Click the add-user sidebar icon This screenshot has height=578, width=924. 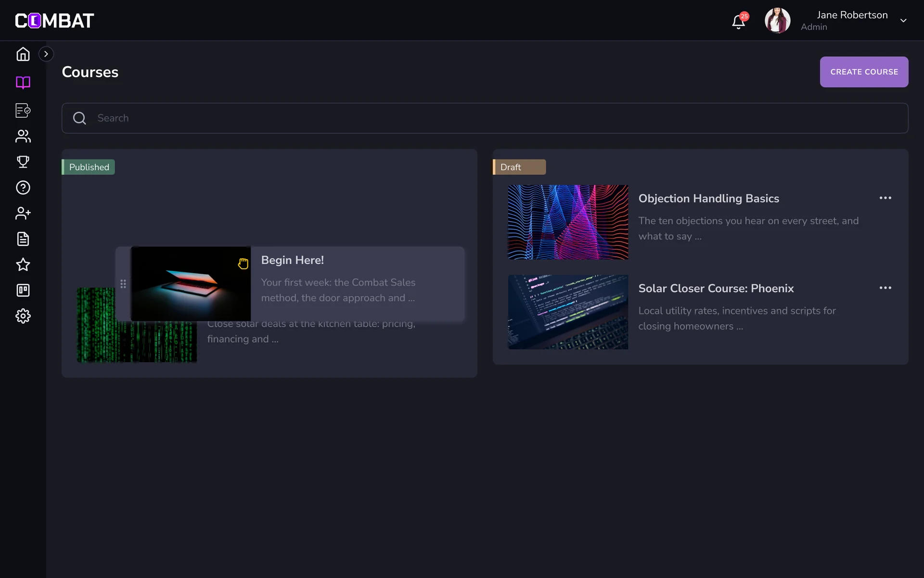coord(23,213)
